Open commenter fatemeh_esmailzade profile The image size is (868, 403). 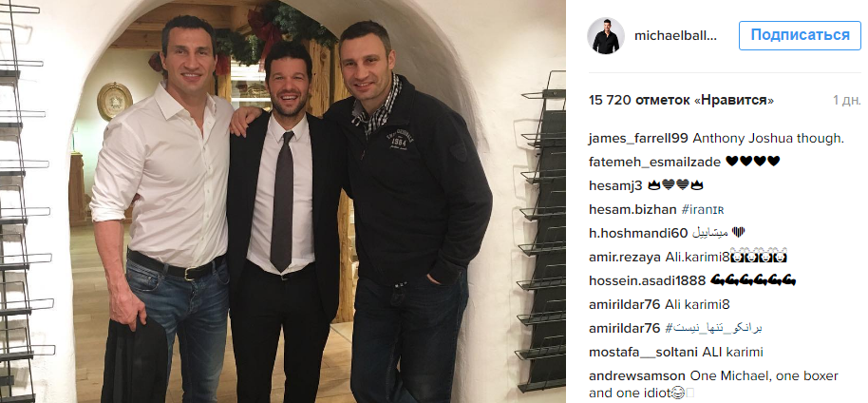click(x=655, y=162)
